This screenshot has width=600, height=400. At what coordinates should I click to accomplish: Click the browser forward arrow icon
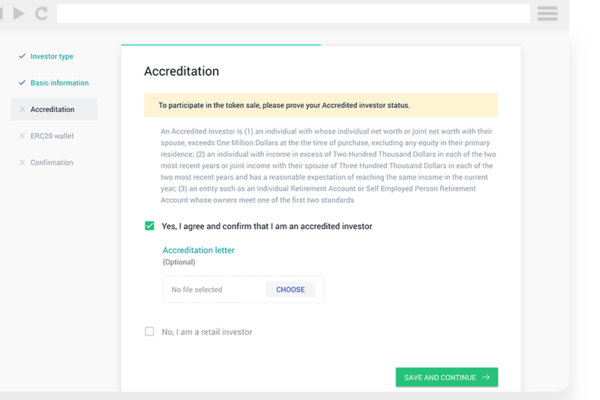click(18, 13)
